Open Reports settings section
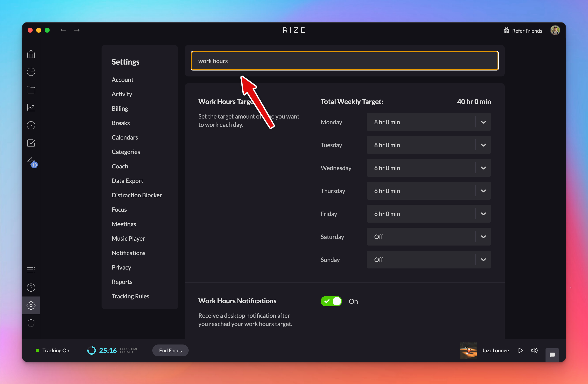The width and height of the screenshot is (588, 384). (x=122, y=282)
